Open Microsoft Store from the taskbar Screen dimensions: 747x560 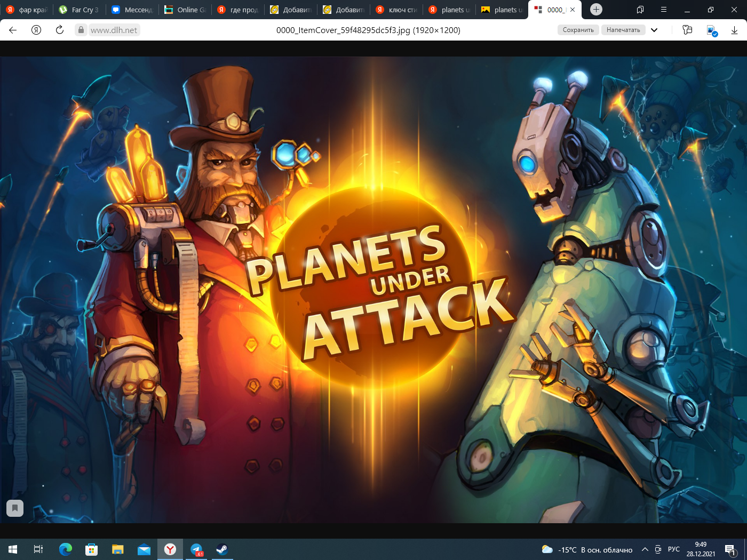[x=92, y=549]
